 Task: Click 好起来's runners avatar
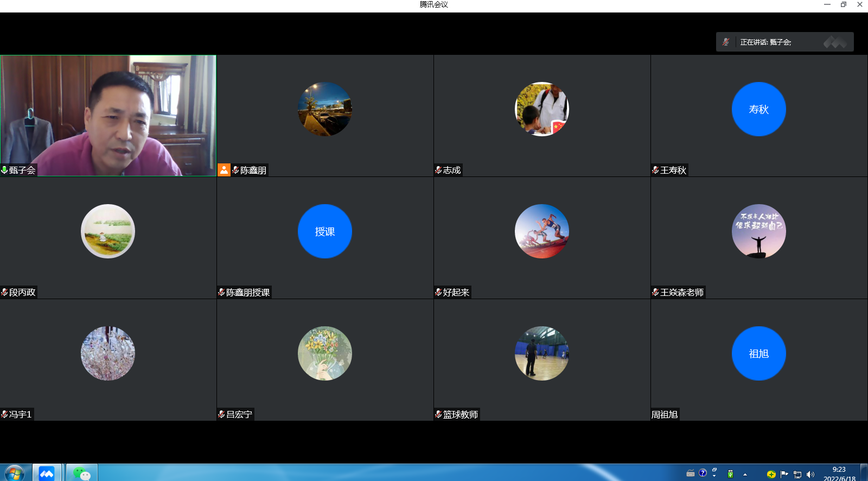coord(542,231)
